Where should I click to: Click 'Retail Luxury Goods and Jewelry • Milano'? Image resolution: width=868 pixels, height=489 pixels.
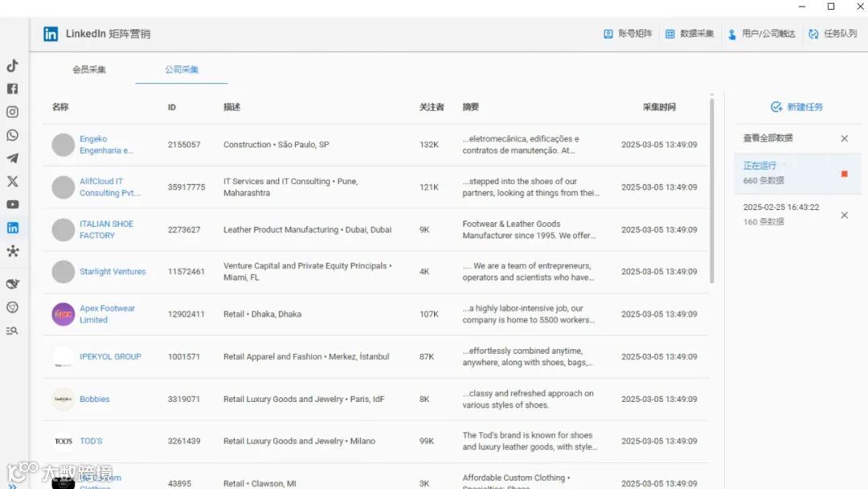click(299, 441)
